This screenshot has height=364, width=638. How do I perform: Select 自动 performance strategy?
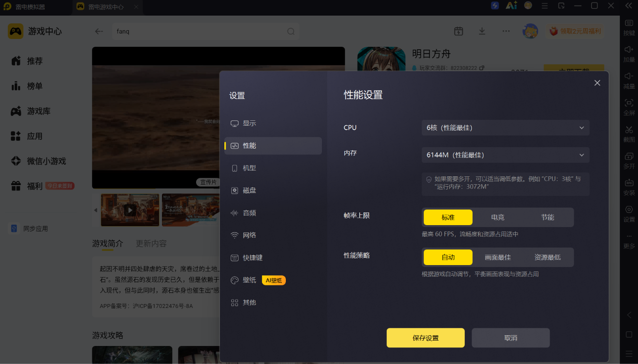pos(448,257)
